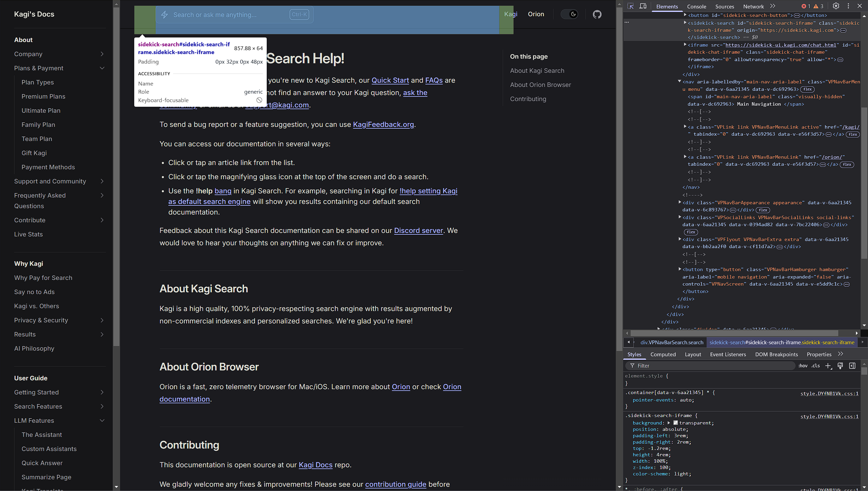The image size is (868, 491).
Task: Toggle the computed styles sidebar icon
Action: [x=852, y=366]
